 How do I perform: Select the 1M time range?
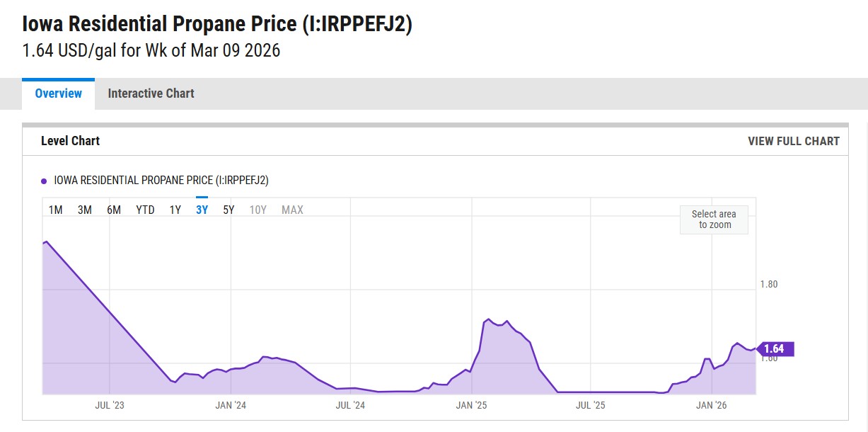click(x=55, y=210)
